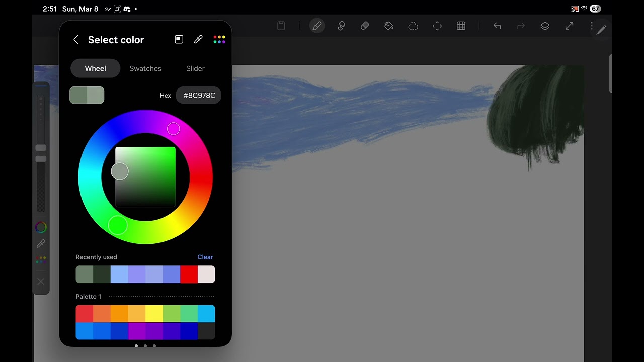This screenshot has height=362, width=644.
Task: Open the color wheel icon in left sidebar
Action: coord(41,227)
